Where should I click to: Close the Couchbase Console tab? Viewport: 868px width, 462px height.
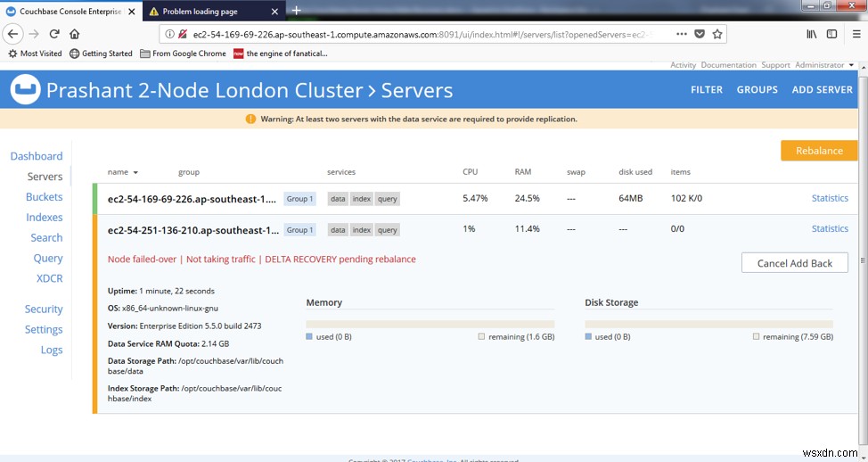pos(132,11)
